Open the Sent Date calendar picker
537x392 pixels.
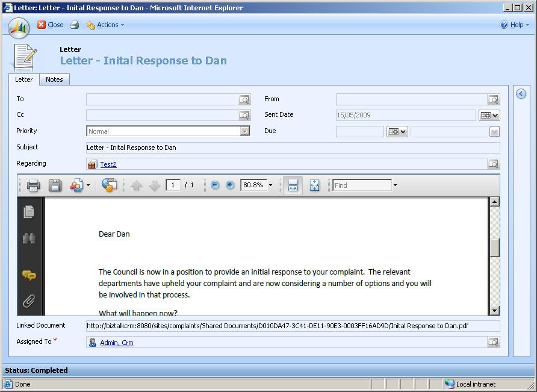[x=489, y=115]
